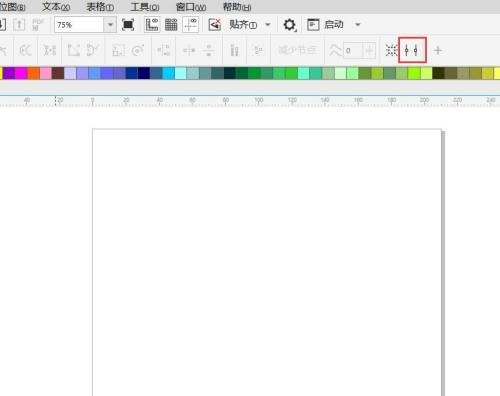500x396 pixels.
Task: Toggle the elastic mode icon
Action: coord(234,51)
